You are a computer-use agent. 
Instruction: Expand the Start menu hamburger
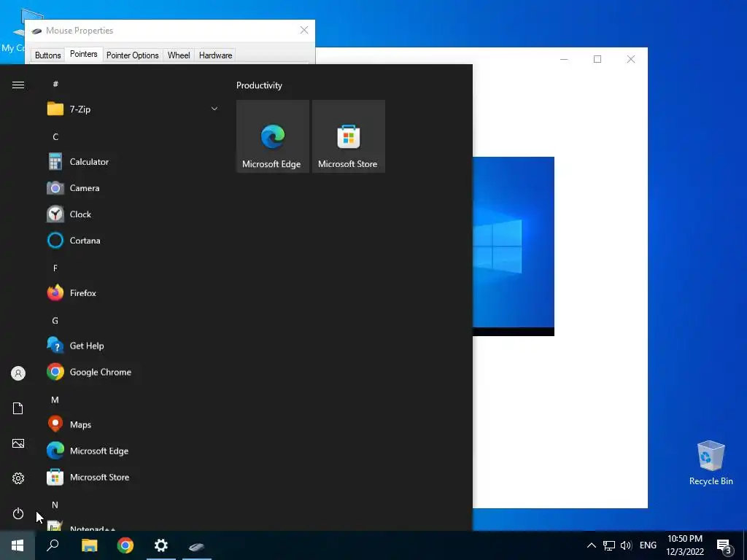point(18,85)
